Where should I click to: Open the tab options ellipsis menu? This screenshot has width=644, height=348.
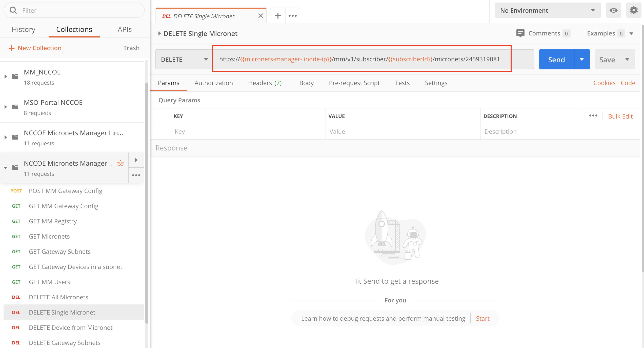(x=293, y=16)
